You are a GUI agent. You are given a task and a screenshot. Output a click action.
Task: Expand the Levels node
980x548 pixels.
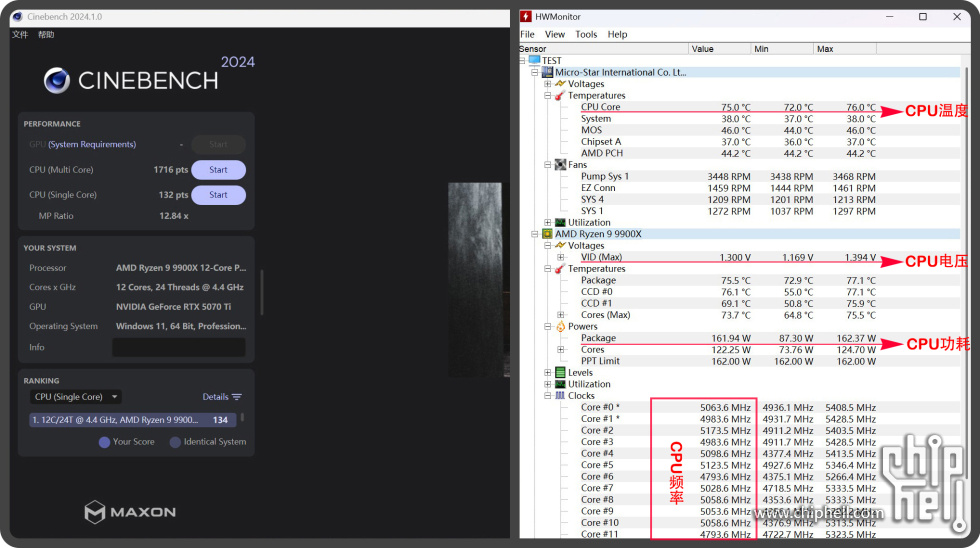click(548, 372)
